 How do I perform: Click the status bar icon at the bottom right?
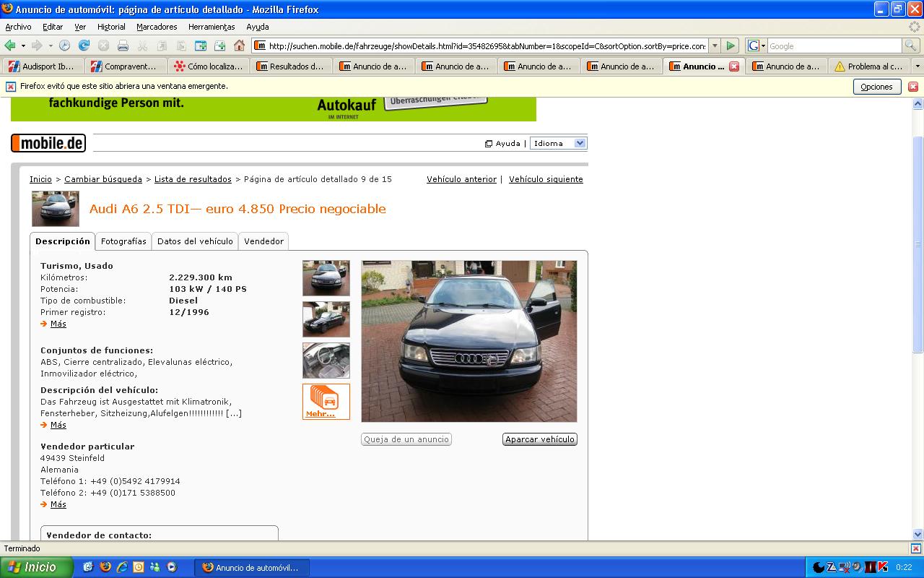[x=915, y=549]
